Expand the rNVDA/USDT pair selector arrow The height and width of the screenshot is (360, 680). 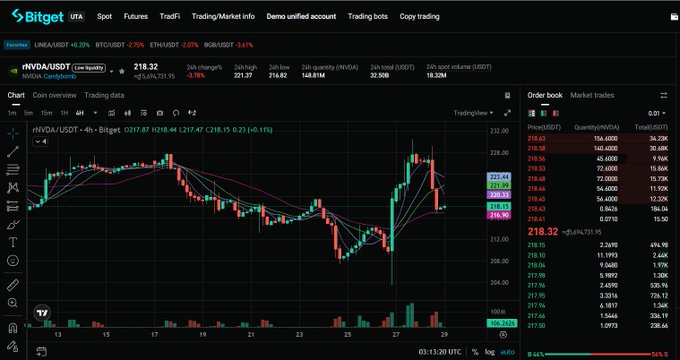111,71
